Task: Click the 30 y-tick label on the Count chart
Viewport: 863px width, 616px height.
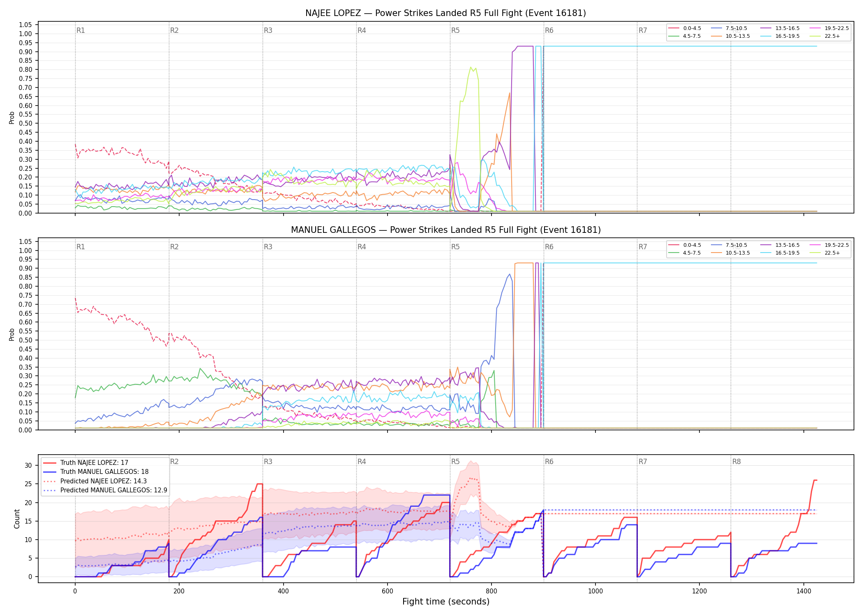Action: 28,465
